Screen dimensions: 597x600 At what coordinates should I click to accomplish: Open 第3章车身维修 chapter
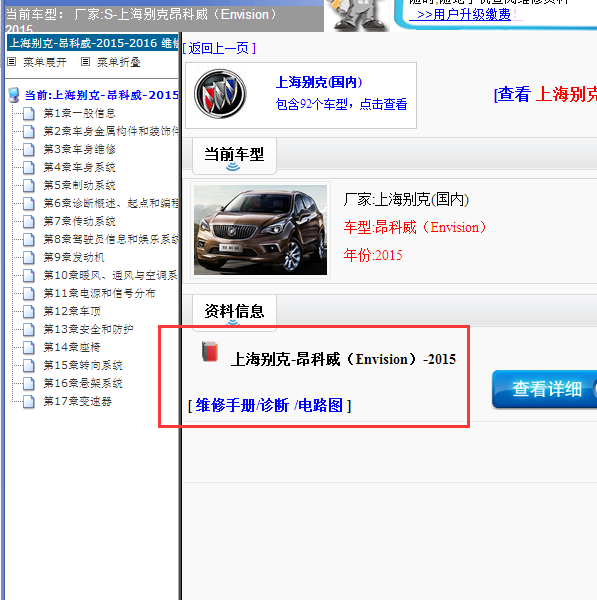pyautogui.click(x=80, y=149)
